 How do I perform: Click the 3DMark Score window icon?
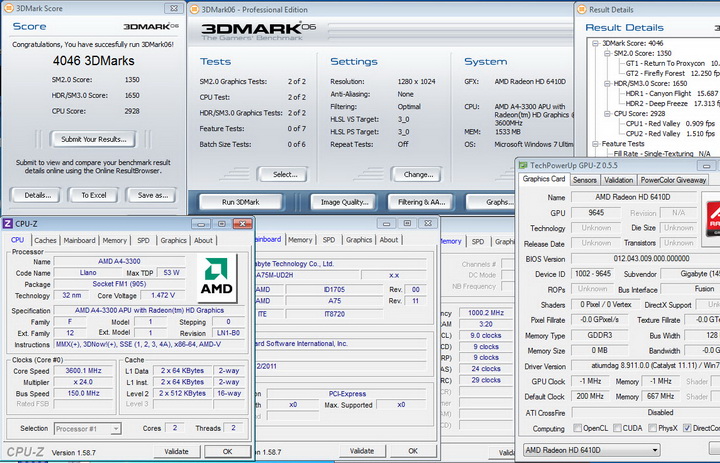click(8, 8)
